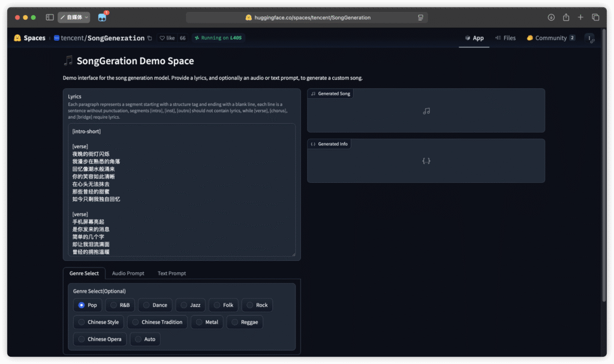Open the three-dot space options menu
The image size is (614, 364).
(590, 38)
